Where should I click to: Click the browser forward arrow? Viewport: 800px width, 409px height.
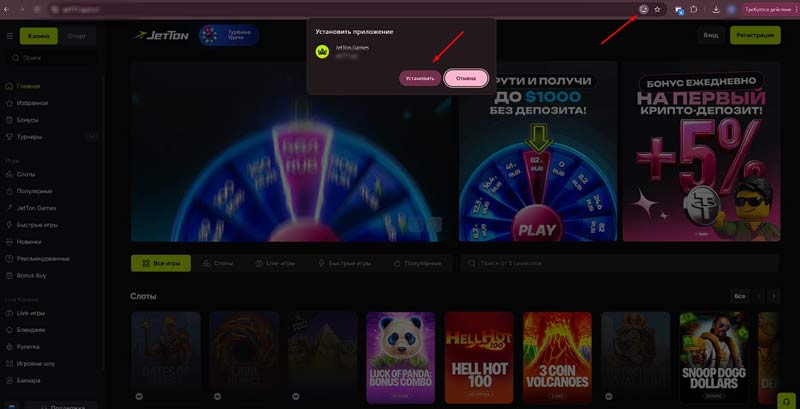coord(21,9)
